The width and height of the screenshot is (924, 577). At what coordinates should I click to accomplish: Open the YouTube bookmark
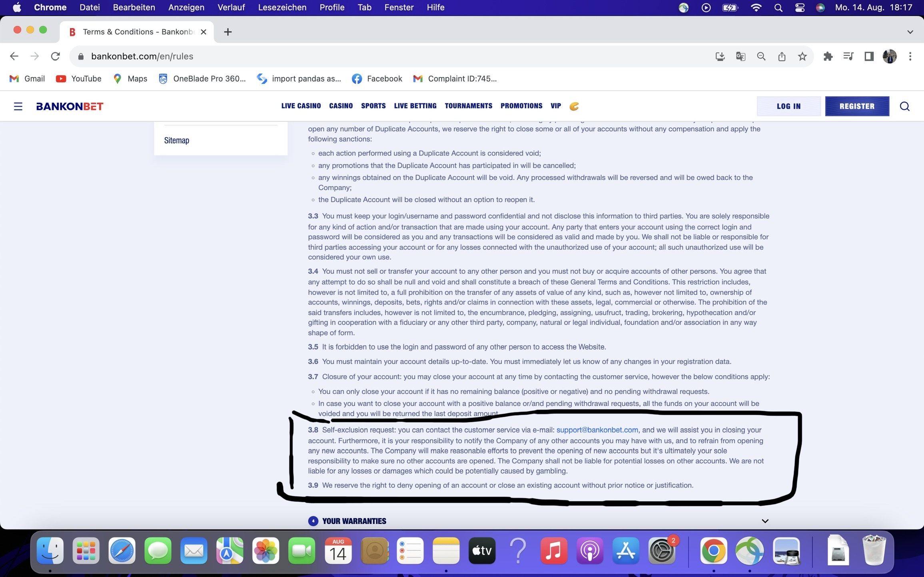tap(79, 79)
